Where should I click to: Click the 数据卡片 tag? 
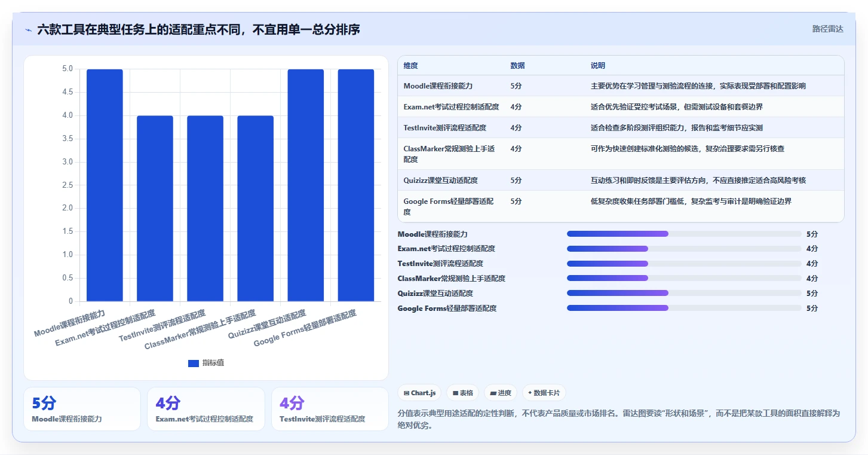[x=544, y=393]
